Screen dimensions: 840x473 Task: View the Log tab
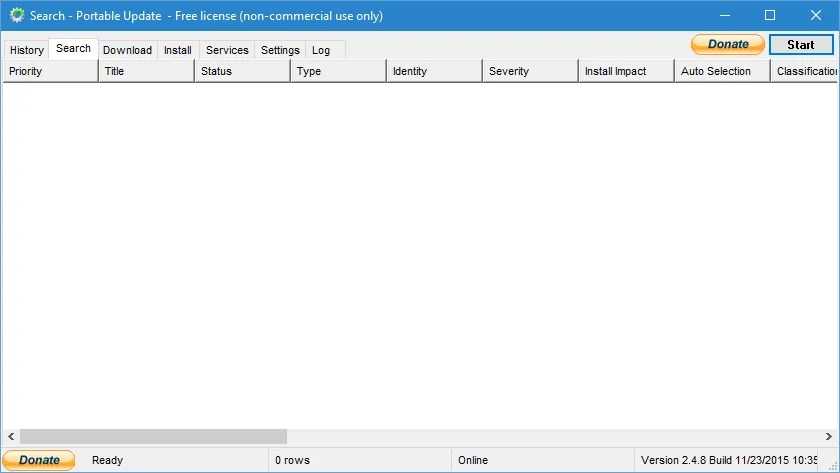pos(321,50)
